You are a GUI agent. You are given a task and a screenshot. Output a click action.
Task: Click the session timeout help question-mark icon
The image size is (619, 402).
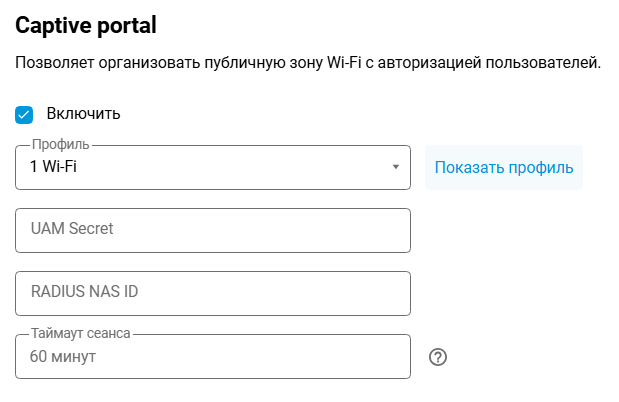click(437, 357)
